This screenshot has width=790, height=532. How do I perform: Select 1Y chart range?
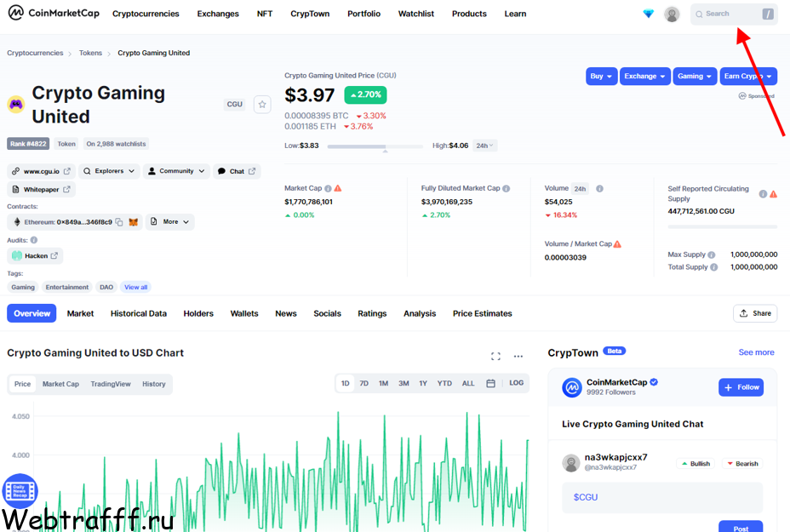click(x=423, y=383)
